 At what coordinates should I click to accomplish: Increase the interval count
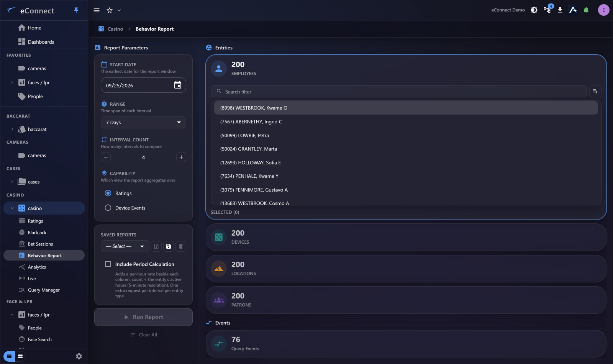tap(181, 157)
